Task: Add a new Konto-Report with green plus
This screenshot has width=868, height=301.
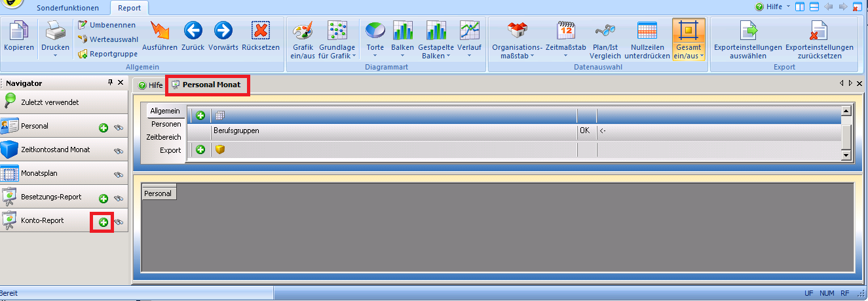Action: pos(103,223)
